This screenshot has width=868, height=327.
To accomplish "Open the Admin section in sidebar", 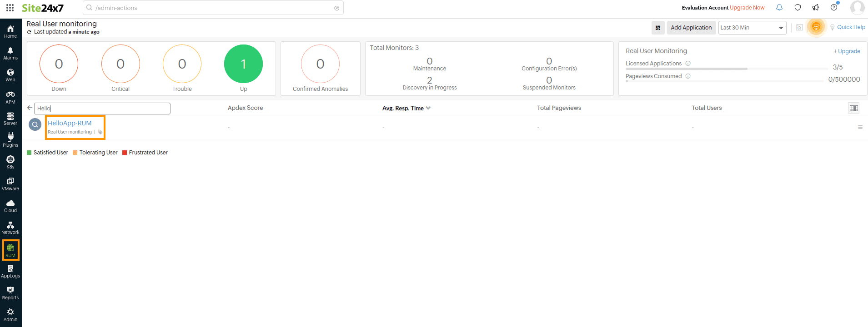I will (x=10, y=315).
